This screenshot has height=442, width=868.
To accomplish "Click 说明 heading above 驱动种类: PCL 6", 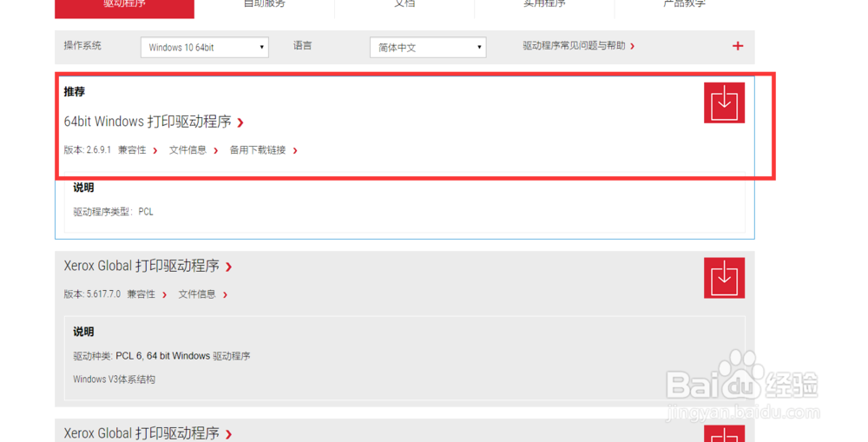I will (x=83, y=332).
